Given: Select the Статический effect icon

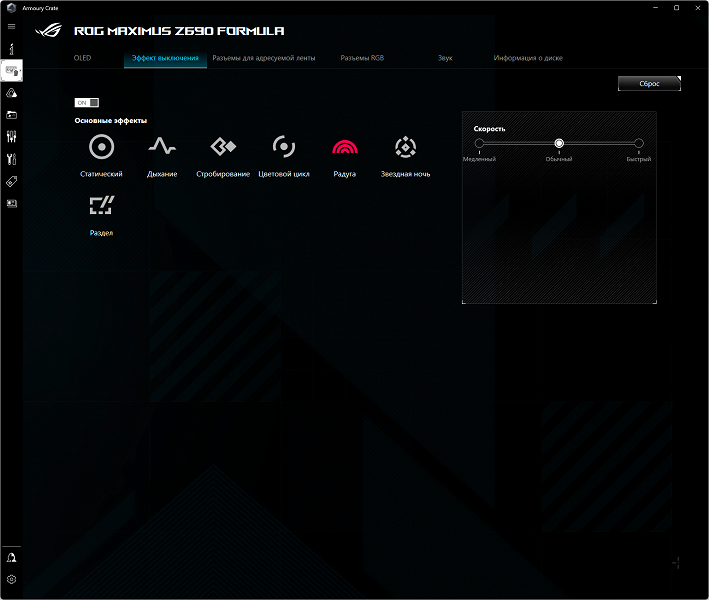Looking at the screenshot, I should (x=101, y=147).
